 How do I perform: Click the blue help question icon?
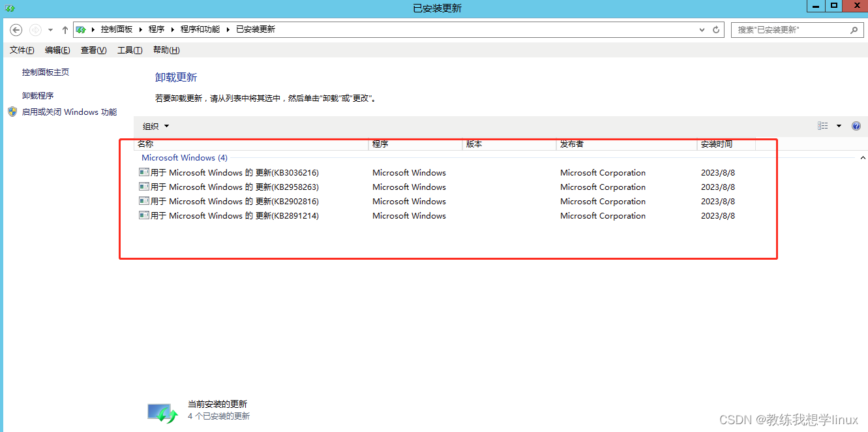[x=856, y=126]
